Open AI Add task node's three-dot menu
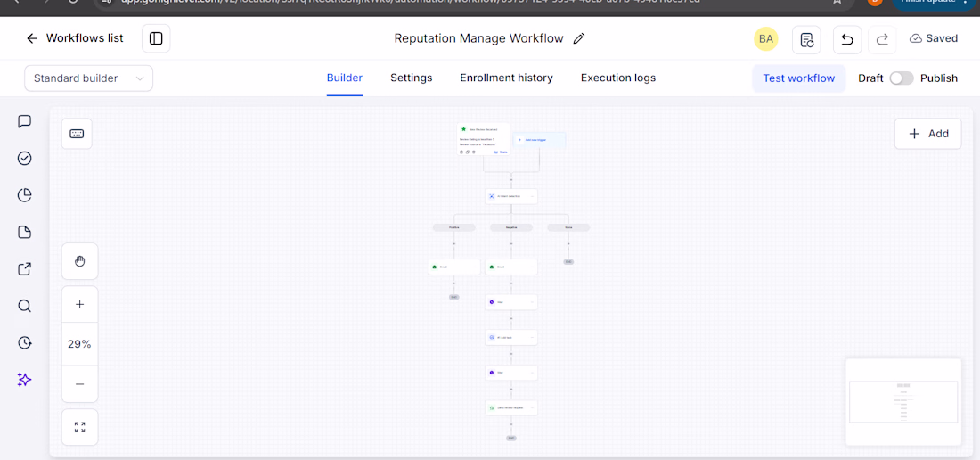Viewport: 980px width, 460px height. tap(533, 338)
